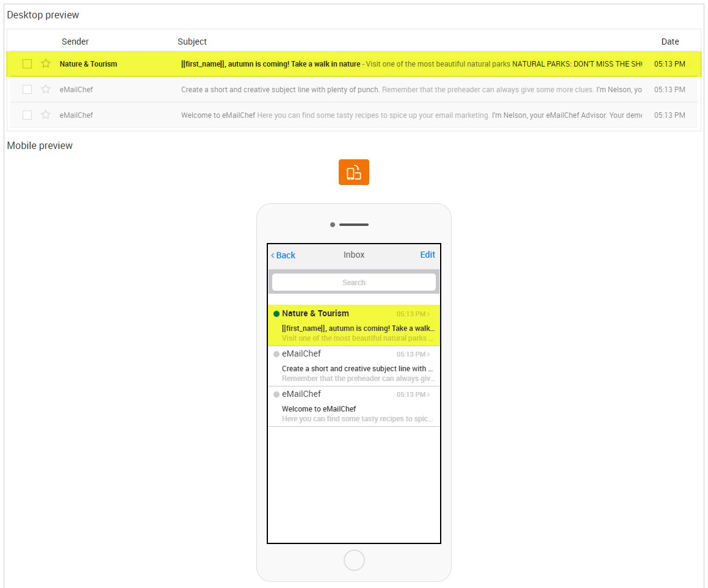Tap the phone home button

tap(354, 560)
